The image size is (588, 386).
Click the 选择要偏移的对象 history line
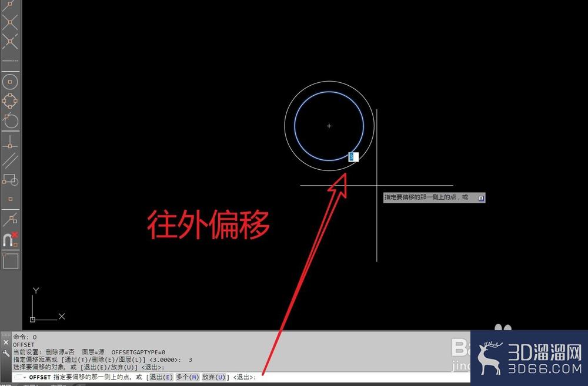tap(89, 367)
